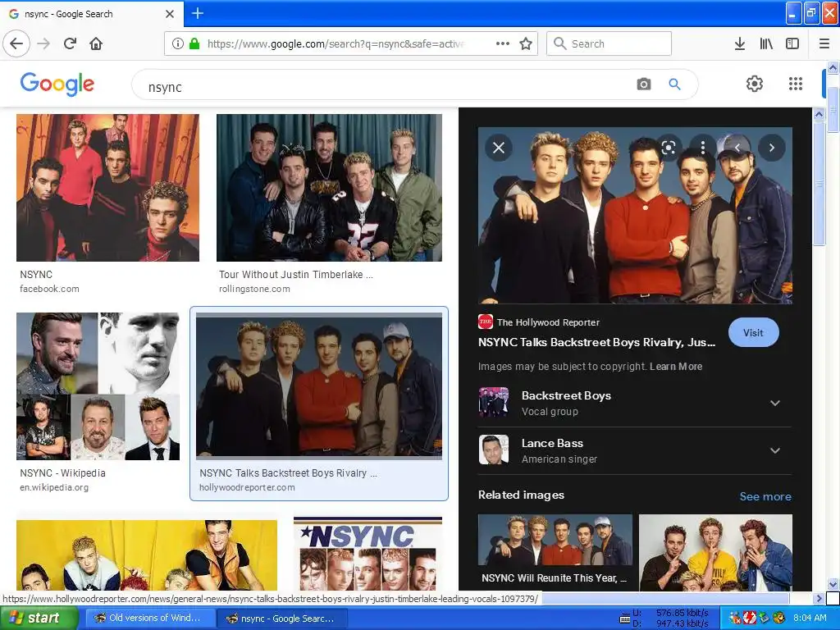Click The Hollywood Reporter source name
Screen dimensions: 840x630
point(548,322)
